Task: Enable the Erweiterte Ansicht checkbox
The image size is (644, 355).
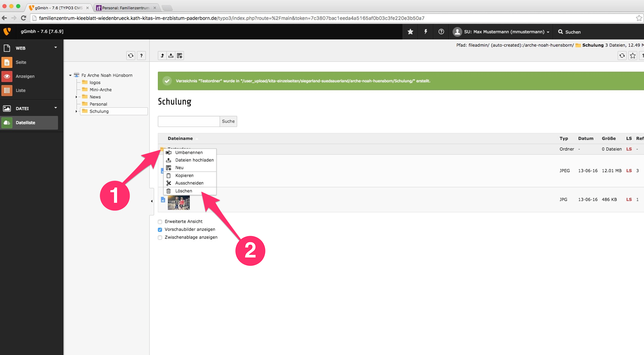Action: (x=160, y=222)
